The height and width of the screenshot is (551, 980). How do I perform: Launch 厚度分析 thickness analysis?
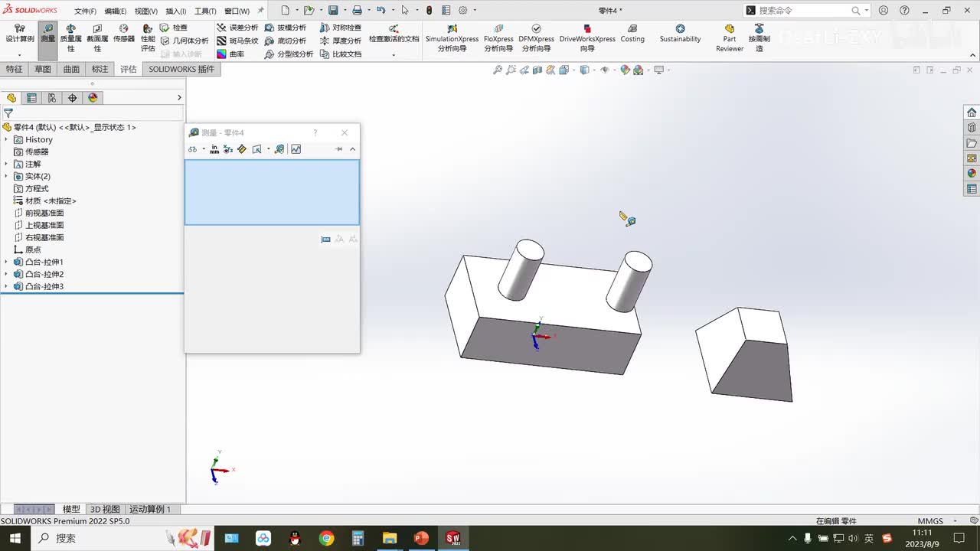(x=340, y=41)
